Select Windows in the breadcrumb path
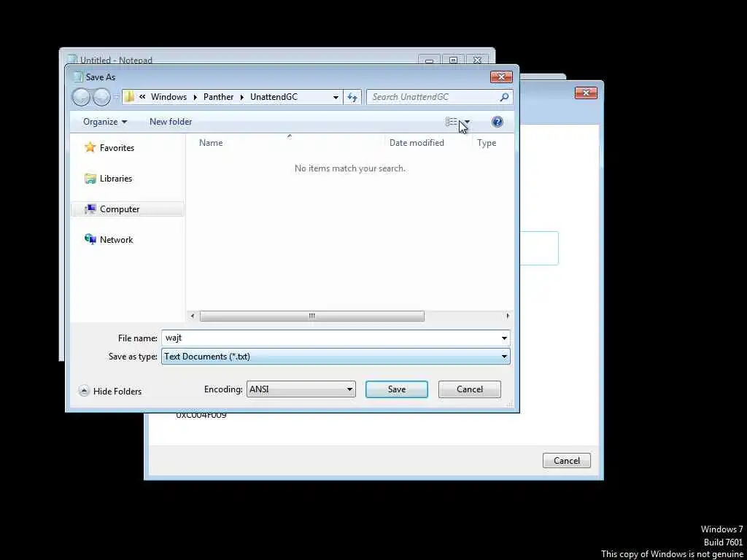747x560 pixels. click(x=169, y=97)
